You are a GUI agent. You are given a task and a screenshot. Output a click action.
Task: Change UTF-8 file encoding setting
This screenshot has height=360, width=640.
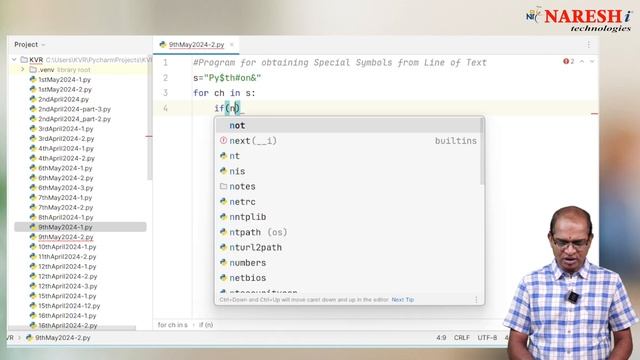(x=487, y=338)
